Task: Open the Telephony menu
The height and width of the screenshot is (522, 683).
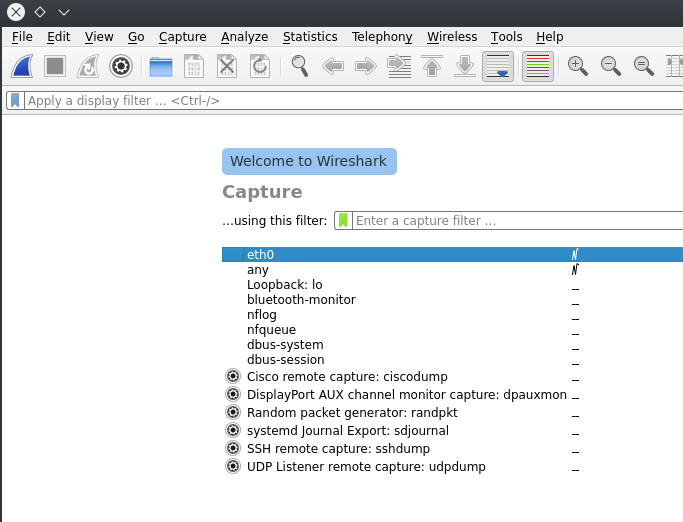Action: [382, 37]
